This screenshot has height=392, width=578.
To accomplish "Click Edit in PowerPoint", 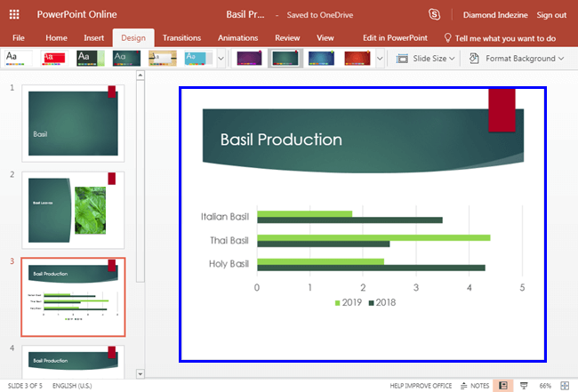I will [395, 38].
